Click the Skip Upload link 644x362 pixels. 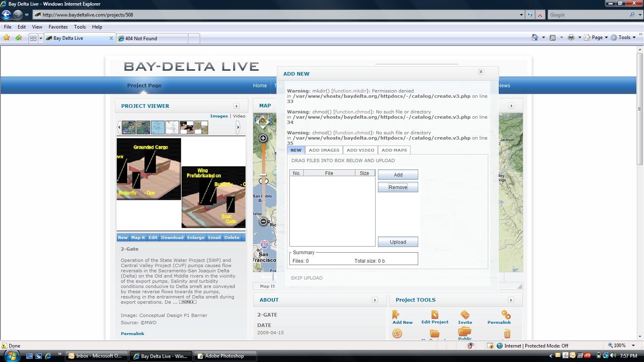click(307, 278)
